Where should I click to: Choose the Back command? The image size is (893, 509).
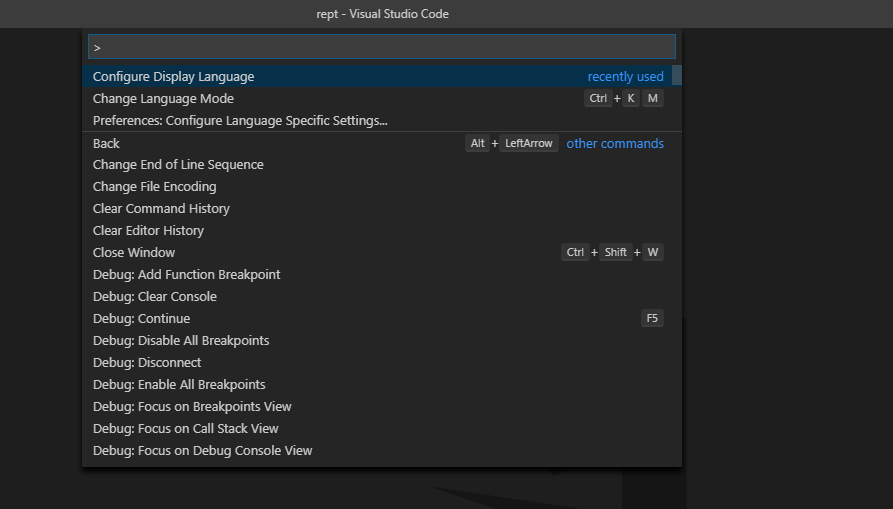point(107,144)
